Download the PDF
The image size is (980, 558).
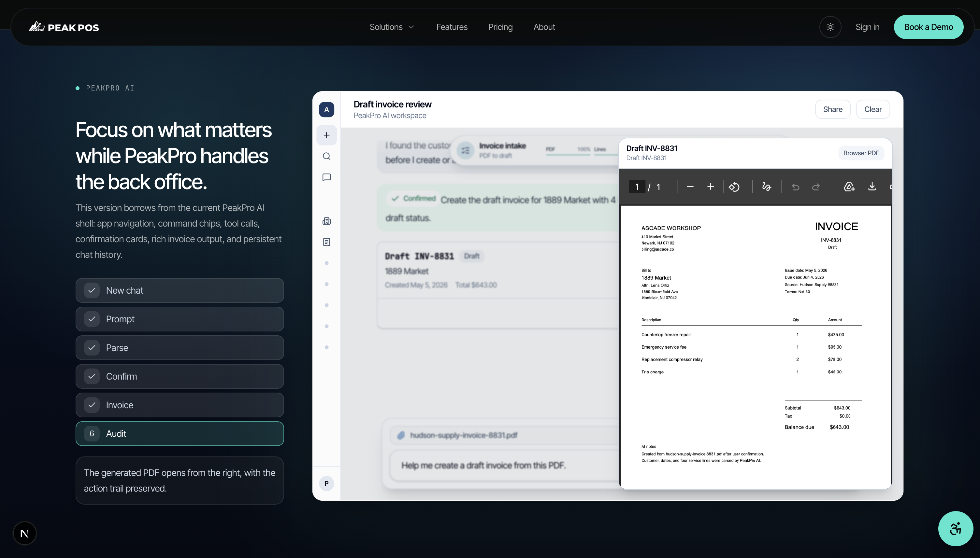[x=872, y=187]
